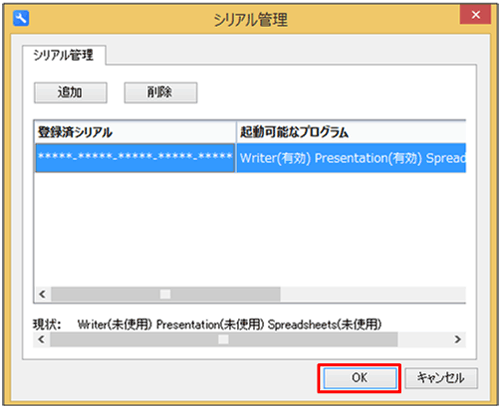Image resolution: width=500 pixels, height=408 pixels.
Task: Click the 削除 button
Action: tap(161, 92)
